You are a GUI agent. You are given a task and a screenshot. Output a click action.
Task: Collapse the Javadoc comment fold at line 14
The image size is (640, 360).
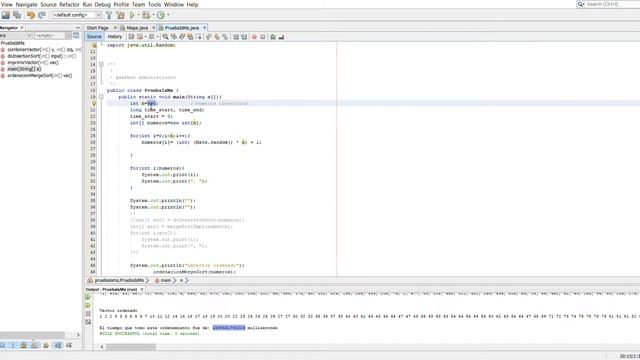click(x=101, y=64)
